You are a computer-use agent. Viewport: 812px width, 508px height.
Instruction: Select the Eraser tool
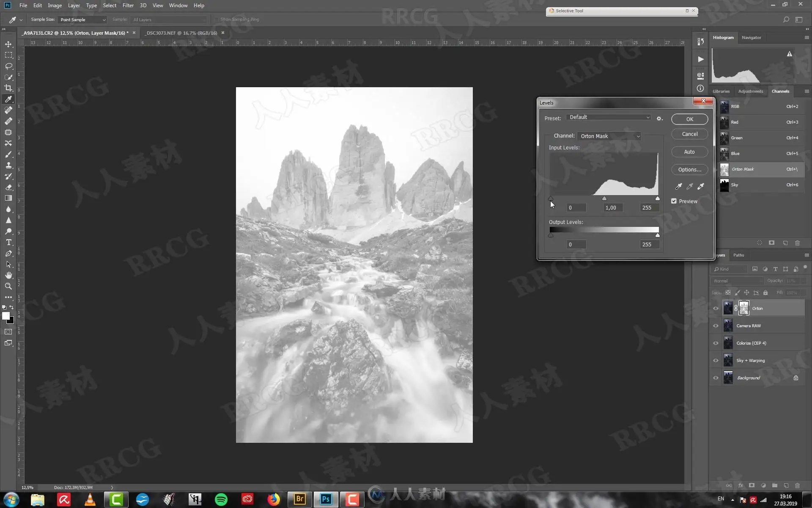point(8,187)
